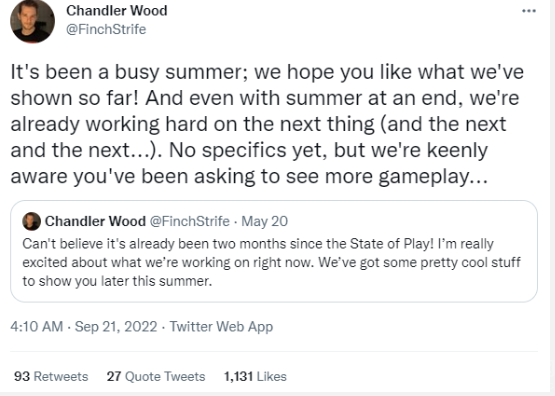Screen dimensions: 555x396
Task: Click the main tweet text about busy summer
Action: [267, 124]
